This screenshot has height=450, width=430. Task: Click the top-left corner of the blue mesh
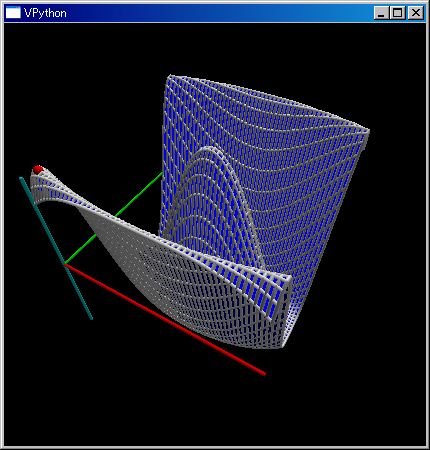tap(170, 77)
